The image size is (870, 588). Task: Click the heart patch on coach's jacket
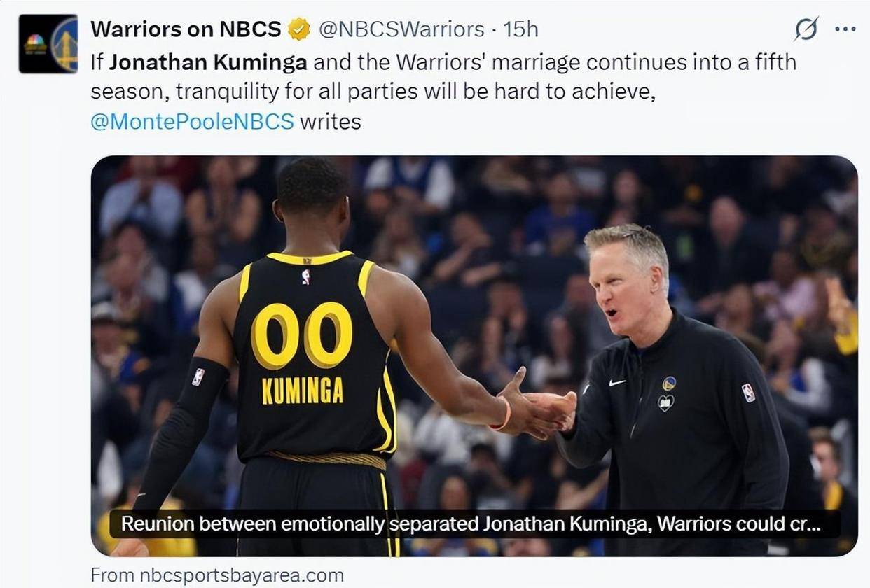click(x=665, y=403)
